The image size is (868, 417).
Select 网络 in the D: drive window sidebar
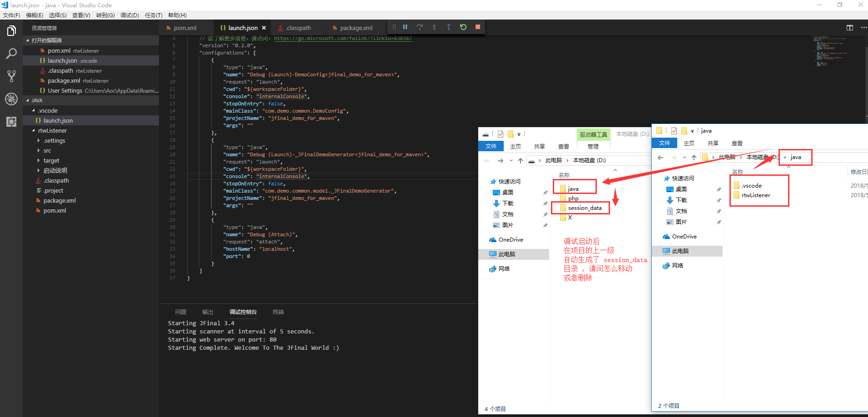(504, 269)
